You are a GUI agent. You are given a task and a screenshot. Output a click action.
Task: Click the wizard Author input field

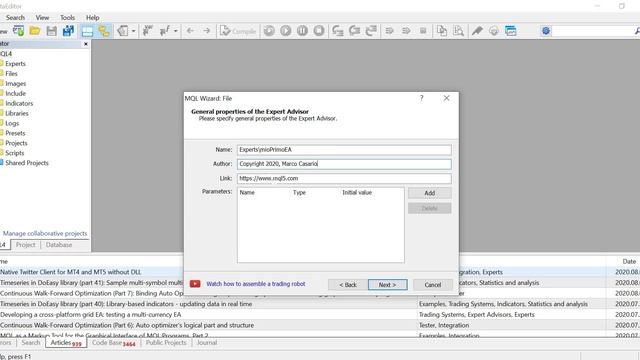pyautogui.click(x=344, y=164)
